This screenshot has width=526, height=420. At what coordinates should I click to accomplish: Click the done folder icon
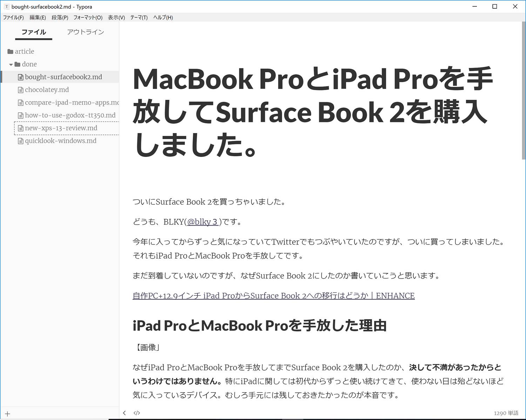pos(18,64)
